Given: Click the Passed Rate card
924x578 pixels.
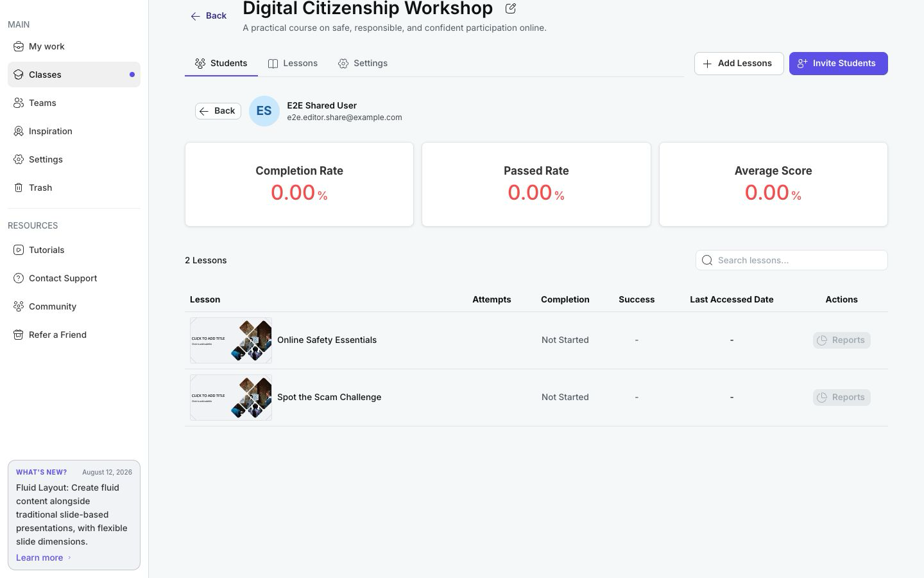Looking at the screenshot, I should (x=536, y=184).
